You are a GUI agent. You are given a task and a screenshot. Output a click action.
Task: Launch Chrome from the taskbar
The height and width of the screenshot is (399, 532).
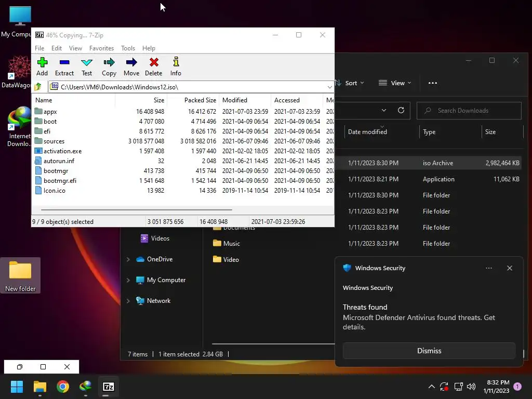(63, 387)
